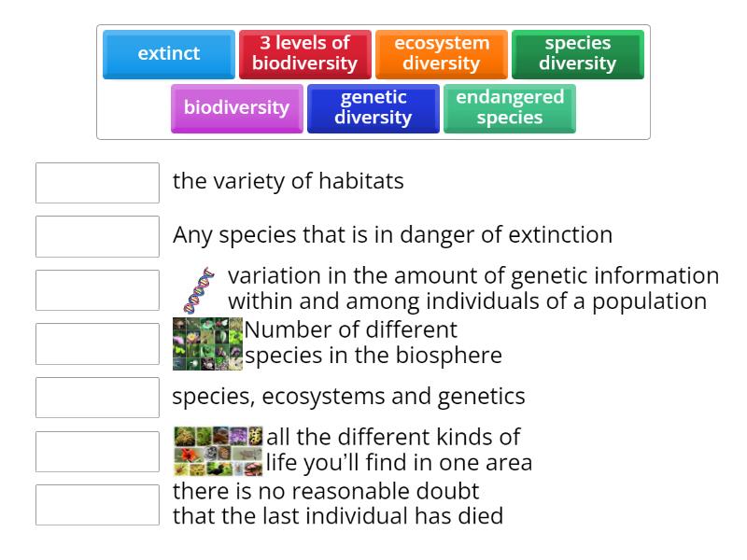Image resolution: width=747 pixels, height=560 pixels.
Task: Pick the orange 'ecosystem diversity' tile
Action: [x=440, y=52]
